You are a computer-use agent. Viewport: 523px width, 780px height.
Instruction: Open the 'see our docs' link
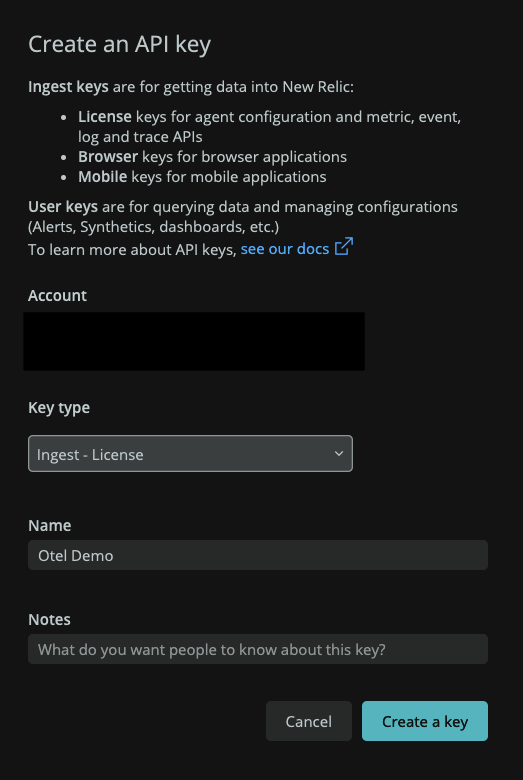(x=285, y=249)
